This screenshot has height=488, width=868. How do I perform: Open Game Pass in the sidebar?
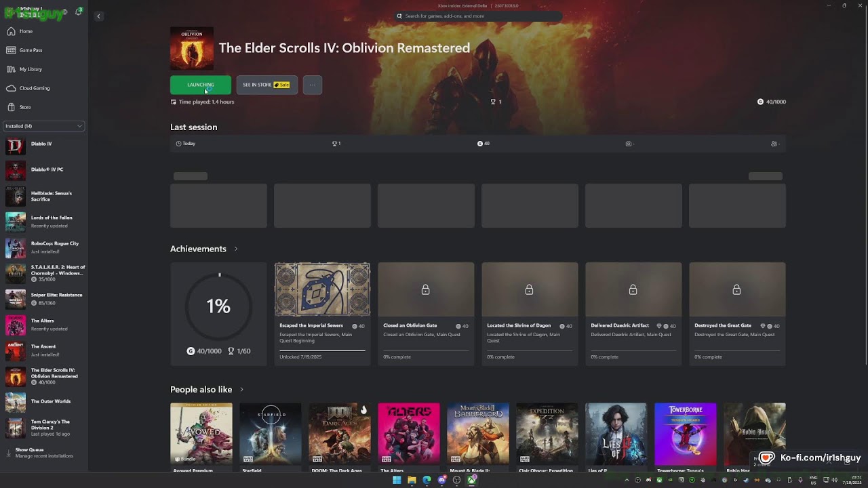(x=44, y=50)
